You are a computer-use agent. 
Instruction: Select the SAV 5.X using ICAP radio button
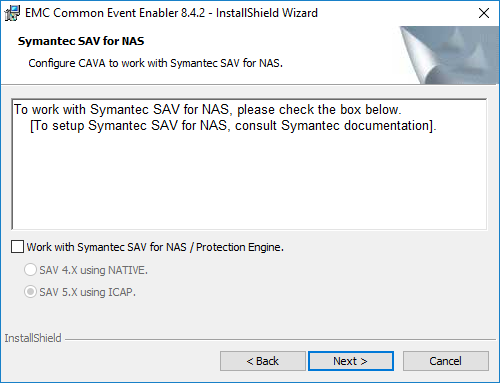[30, 292]
